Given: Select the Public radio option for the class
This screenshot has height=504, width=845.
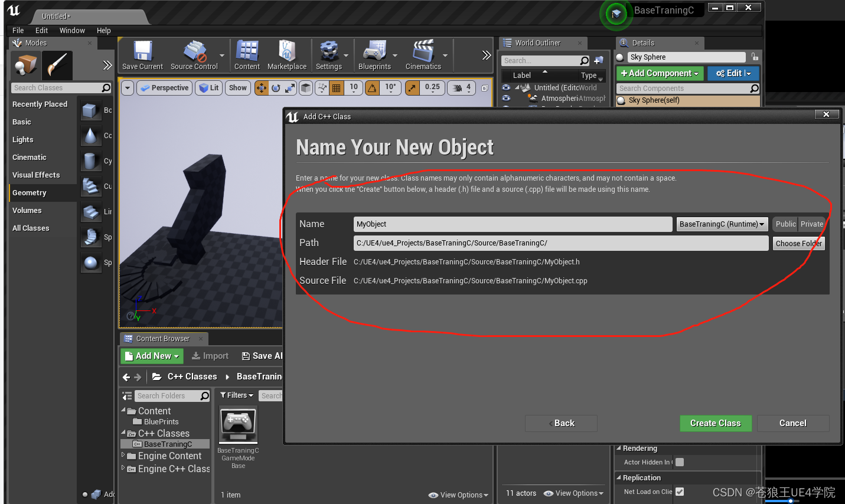Looking at the screenshot, I should coord(785,224).
